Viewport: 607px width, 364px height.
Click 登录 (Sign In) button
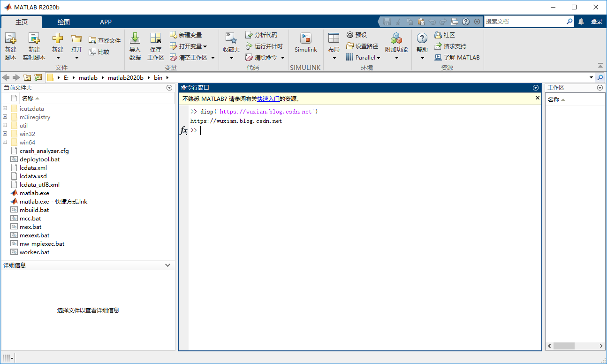[x=596, y=22]
